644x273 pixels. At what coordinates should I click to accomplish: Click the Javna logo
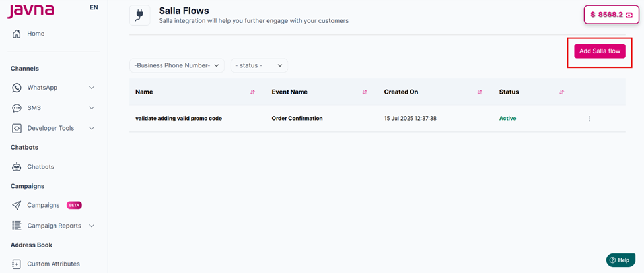pyautogui.click(x=30, y=11)
